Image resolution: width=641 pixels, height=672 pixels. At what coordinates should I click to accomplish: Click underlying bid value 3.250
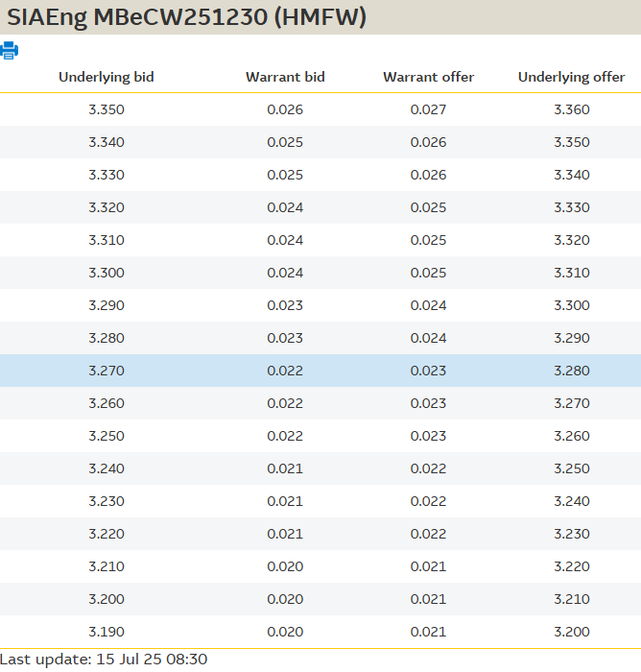107,436
